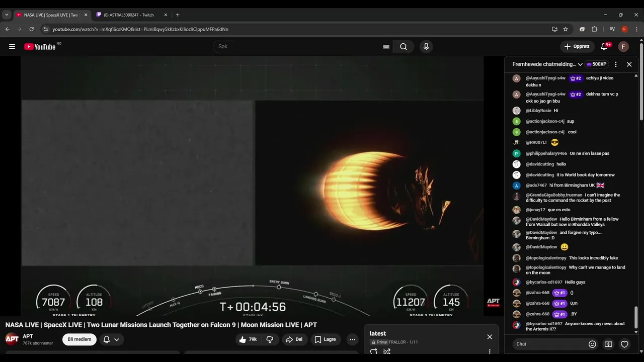
Task: Open a new browser tab
Action: click(x=178, y=15)
